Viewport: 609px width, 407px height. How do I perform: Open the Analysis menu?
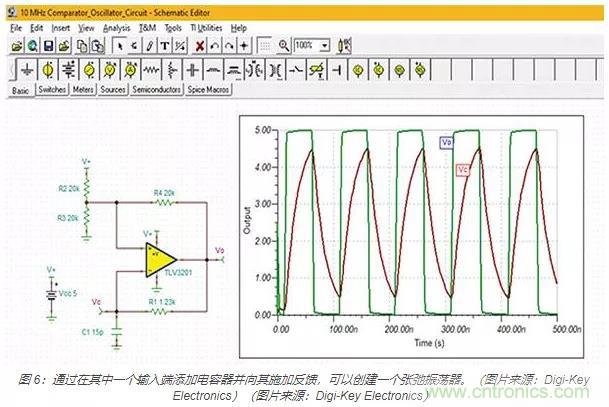116,29
